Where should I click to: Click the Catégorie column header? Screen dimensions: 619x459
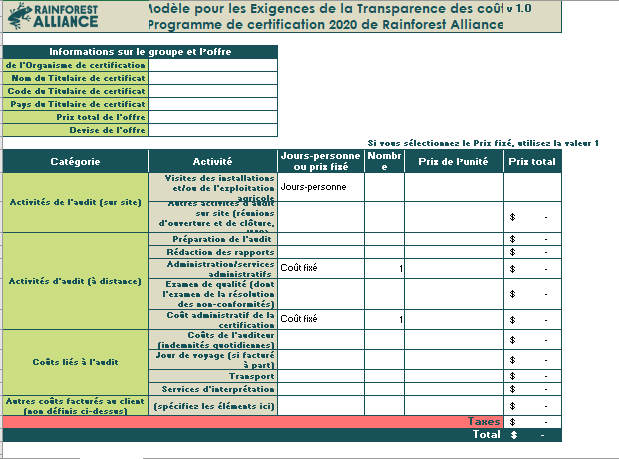(76, 161)
